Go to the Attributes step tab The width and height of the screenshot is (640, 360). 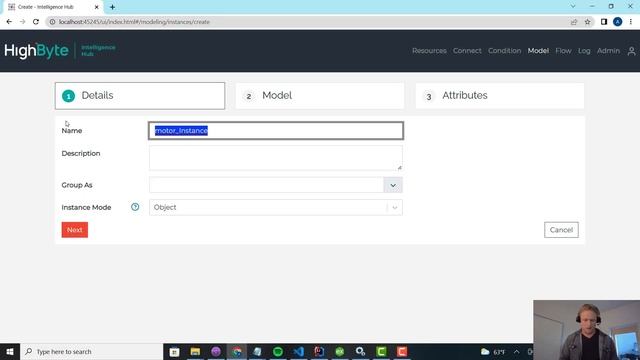tap(500, 96)
